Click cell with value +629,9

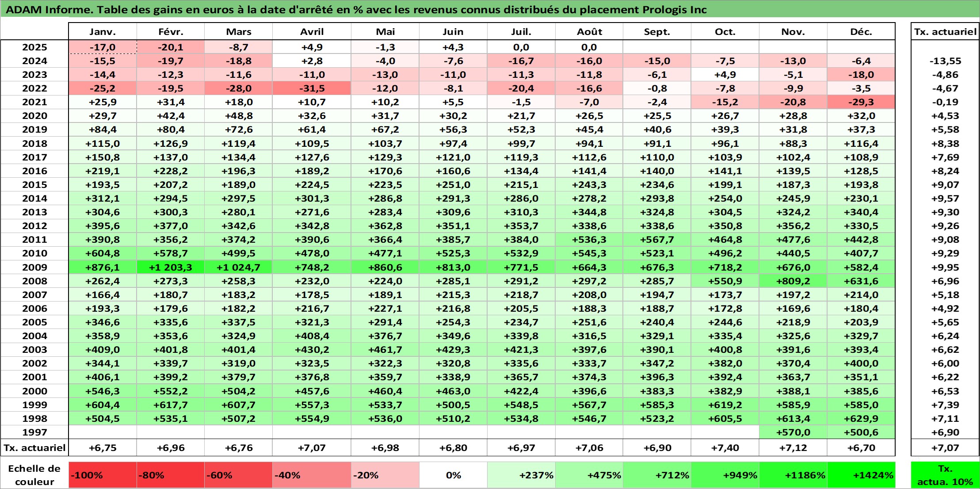pyautogui.click(x=861, y=419)
